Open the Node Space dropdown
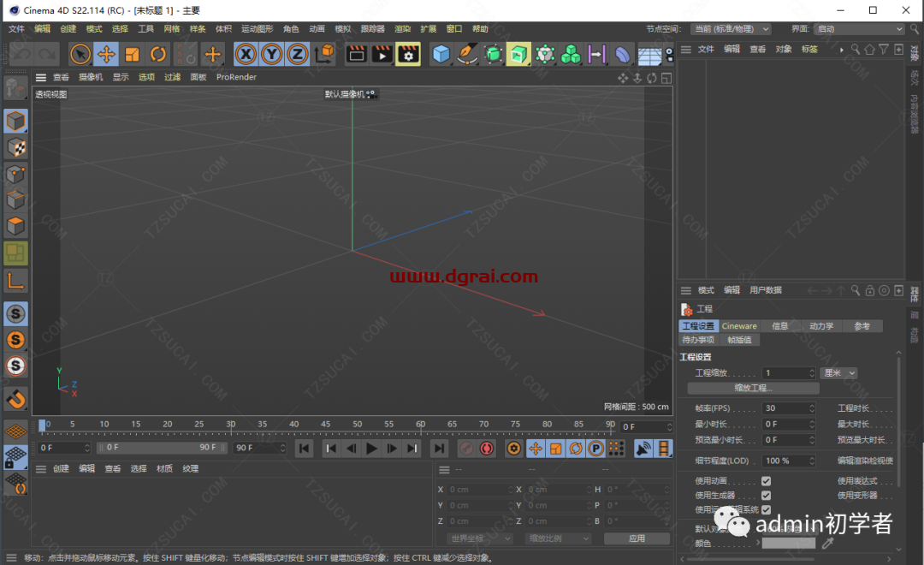924x565 pixels. [731, 29]
